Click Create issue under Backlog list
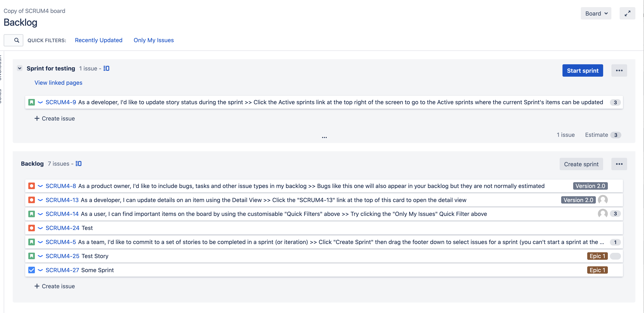644x313 pixels. 55,286
